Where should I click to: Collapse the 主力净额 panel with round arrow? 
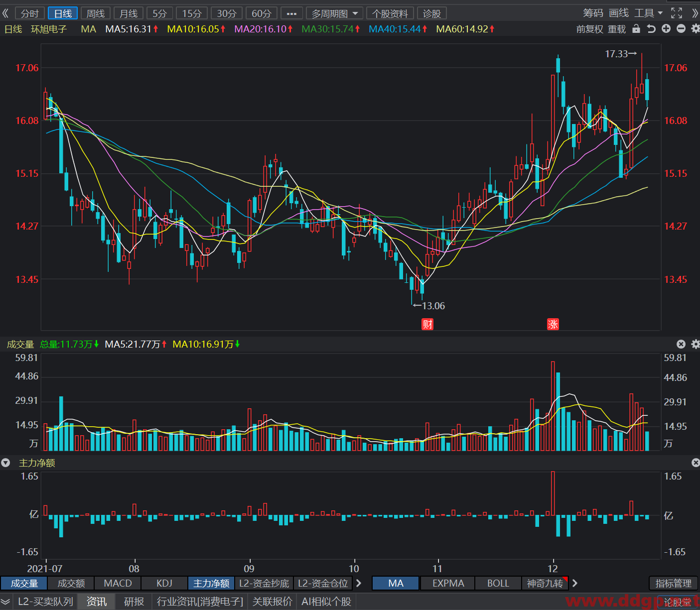[x=5, y=463]
